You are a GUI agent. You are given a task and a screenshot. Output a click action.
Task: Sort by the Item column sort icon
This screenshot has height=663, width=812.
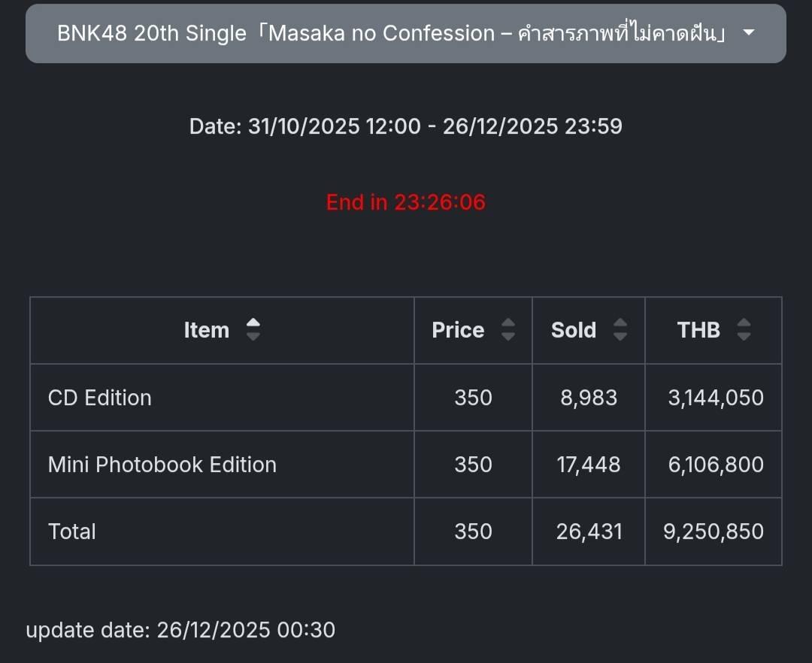click(x=253, y=330)
